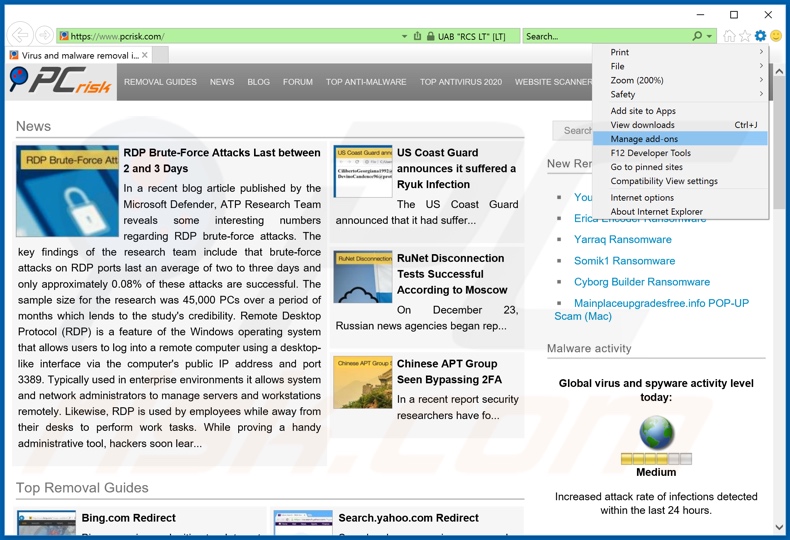
Task: Click the News section heading
Action: tap(33, 126)
